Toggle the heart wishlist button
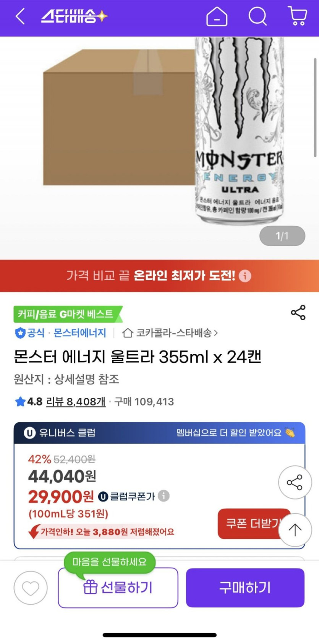319x644 pixels. (x=31, y=588)
